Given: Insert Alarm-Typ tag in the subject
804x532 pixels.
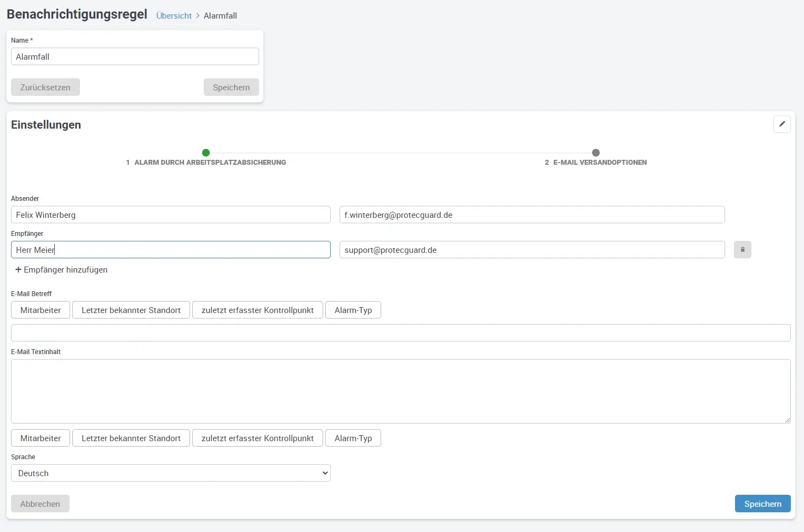Looking at the screenshot, I should 353,310.
